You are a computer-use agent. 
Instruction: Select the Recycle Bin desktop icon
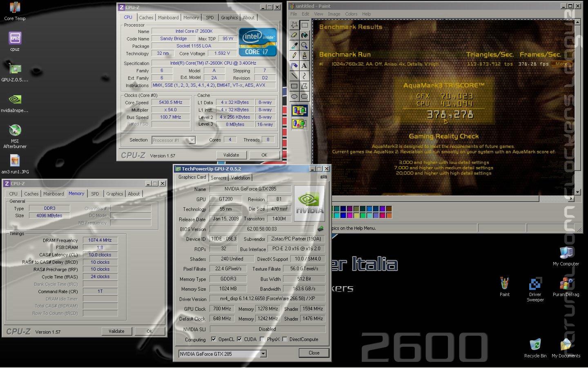[535, 348]
